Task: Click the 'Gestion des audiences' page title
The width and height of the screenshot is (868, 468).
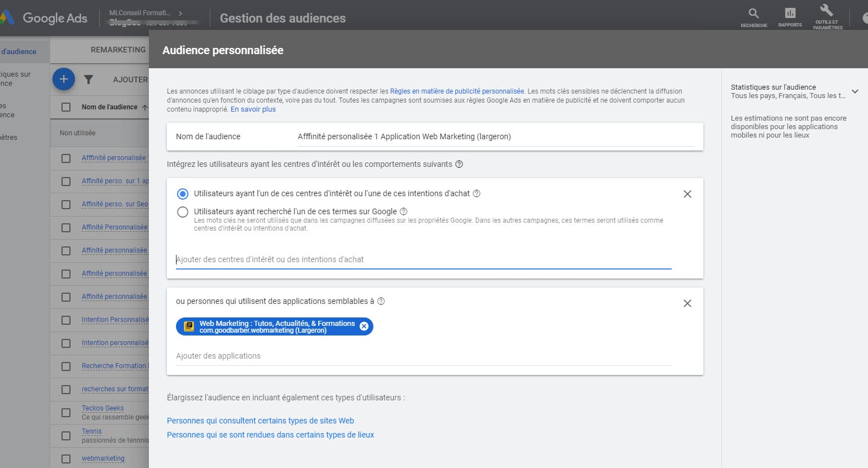Action: 283,18
